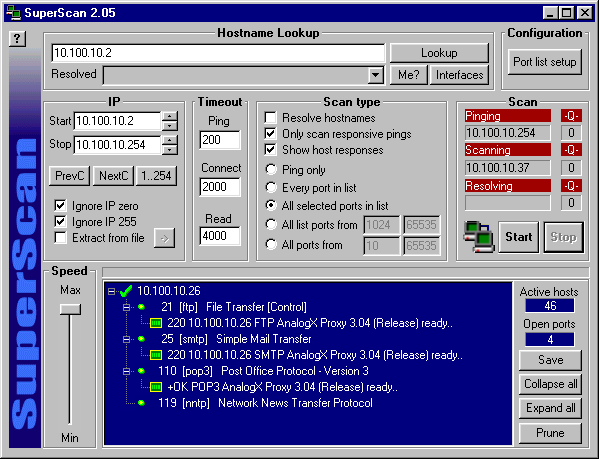Click the Hostname Lookup input field
Screen dimensions: 599x459
pos(218,53)
